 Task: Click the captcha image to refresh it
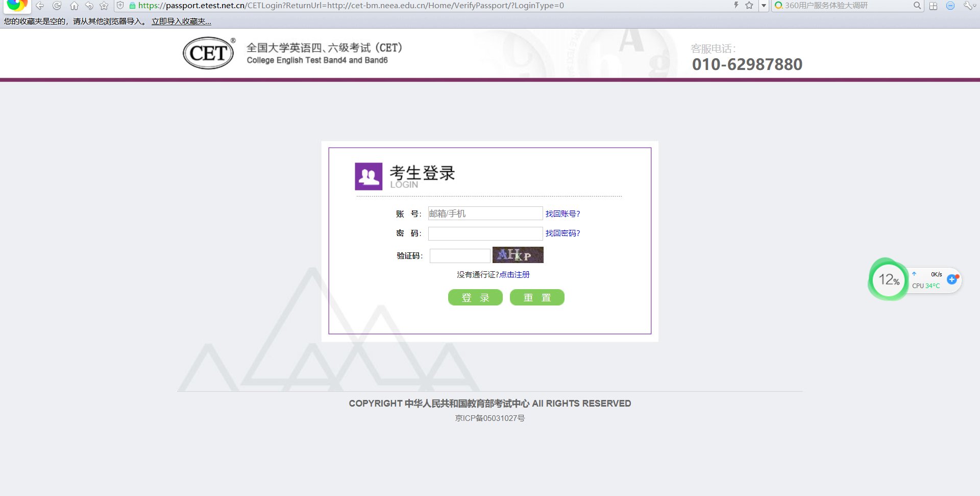(x=518, y=255)
